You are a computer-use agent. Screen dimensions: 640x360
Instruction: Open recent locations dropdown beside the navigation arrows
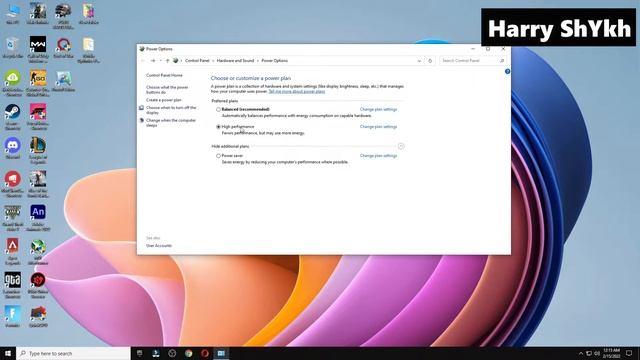coord(160,61)
